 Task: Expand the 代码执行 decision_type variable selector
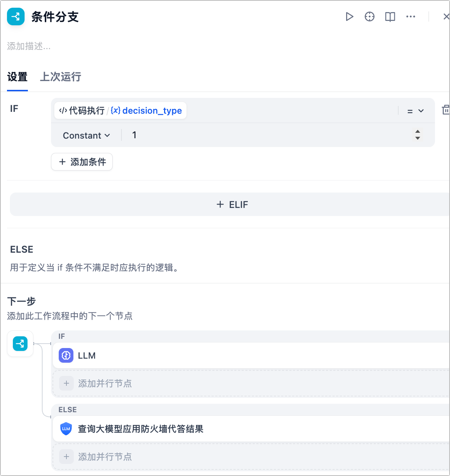(x=120, y=110)
